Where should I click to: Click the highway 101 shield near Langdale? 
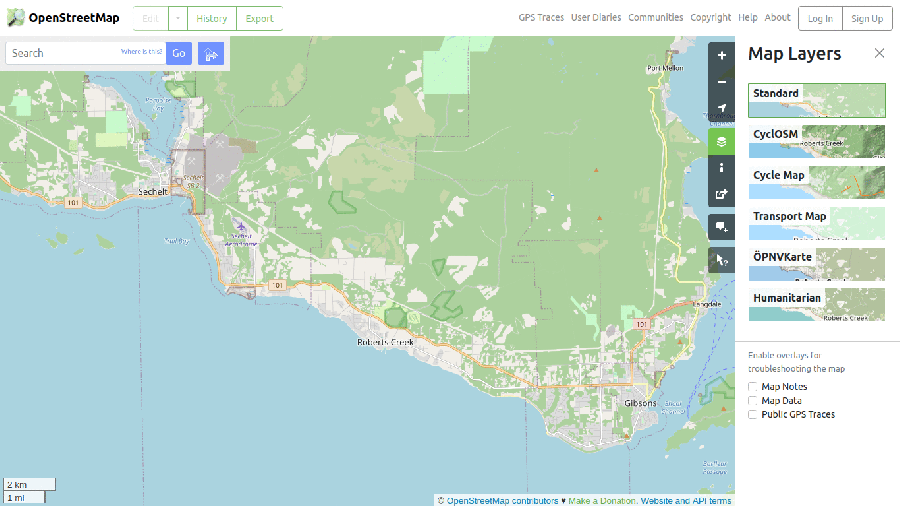point(642,324)
